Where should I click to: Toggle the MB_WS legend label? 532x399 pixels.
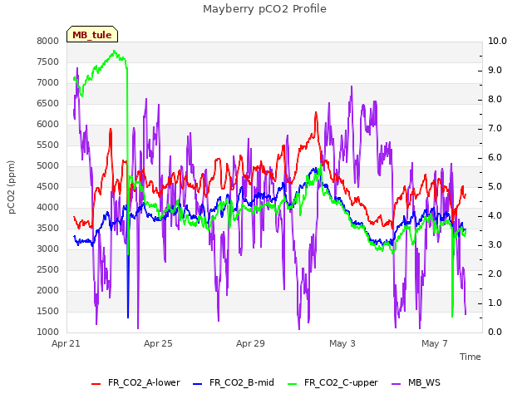click(424, 382)
